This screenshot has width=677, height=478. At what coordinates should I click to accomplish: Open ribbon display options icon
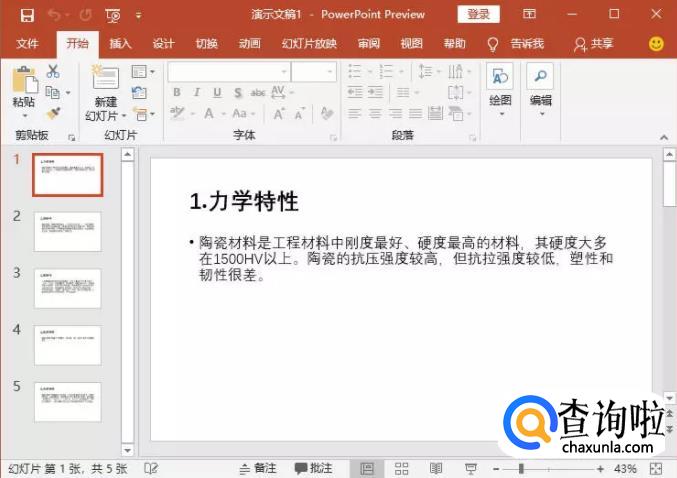529,14
